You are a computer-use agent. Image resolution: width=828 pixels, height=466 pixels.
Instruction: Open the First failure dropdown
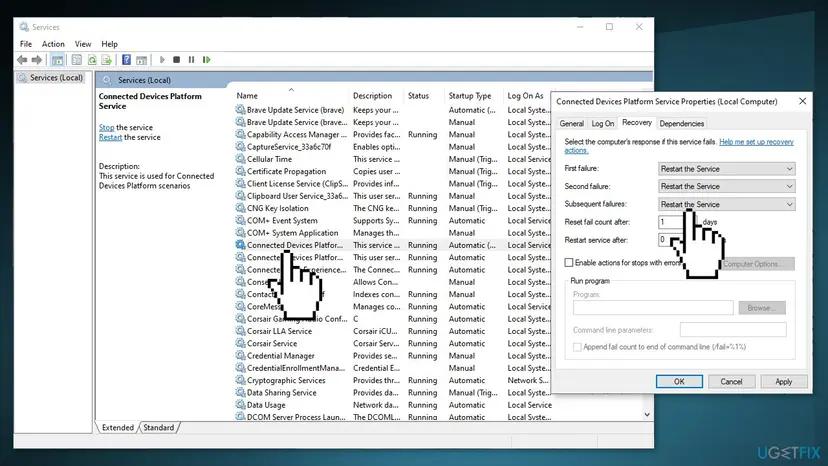727,169
